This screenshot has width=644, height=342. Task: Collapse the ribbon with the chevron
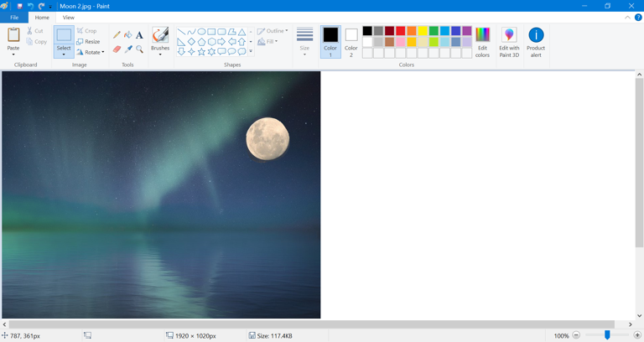[x=627, y=17]
